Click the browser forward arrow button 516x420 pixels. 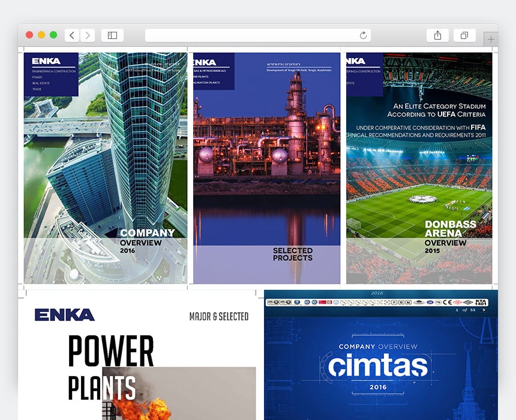(88, 35)
